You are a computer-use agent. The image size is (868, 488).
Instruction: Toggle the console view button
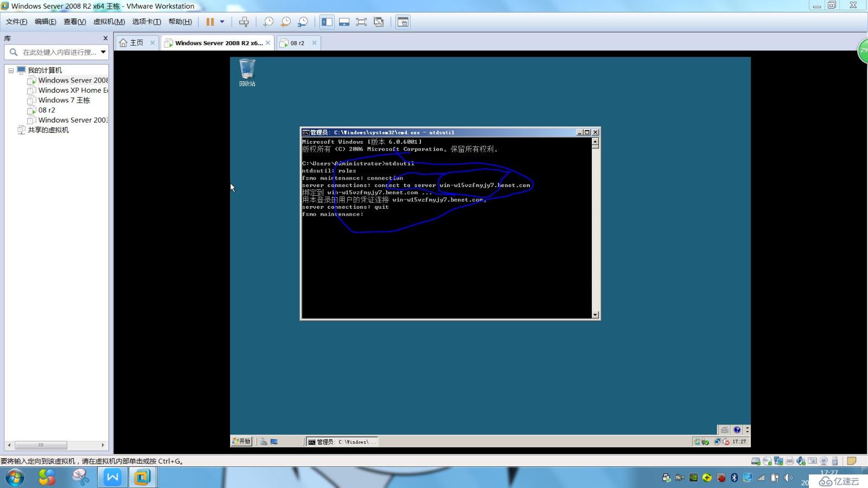coord(403,22)
